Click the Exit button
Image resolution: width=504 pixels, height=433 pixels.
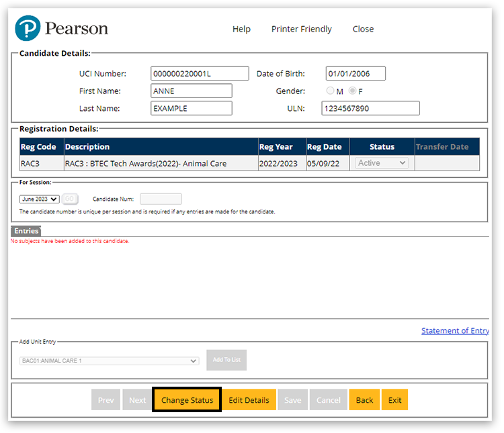(395, 400)
